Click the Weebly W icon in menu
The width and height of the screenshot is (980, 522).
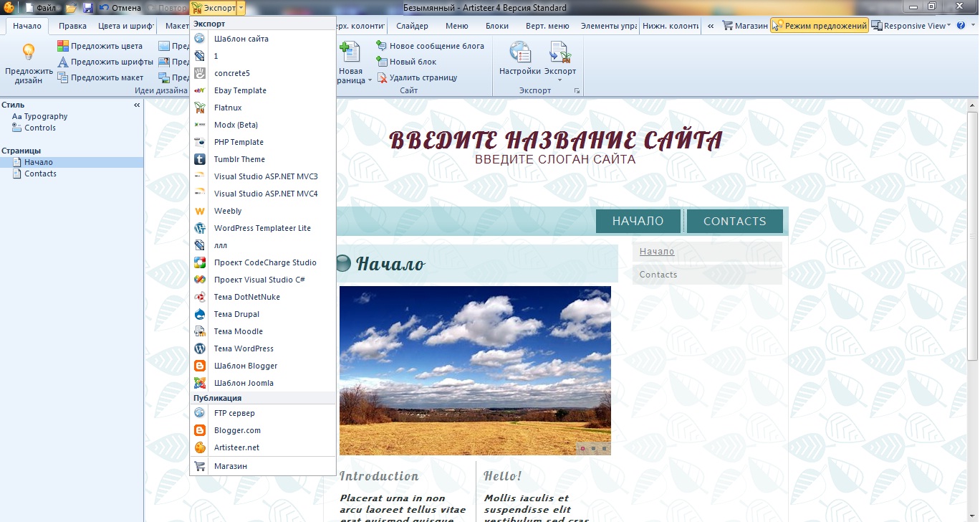pyautogui.click(x=200, y=211)
